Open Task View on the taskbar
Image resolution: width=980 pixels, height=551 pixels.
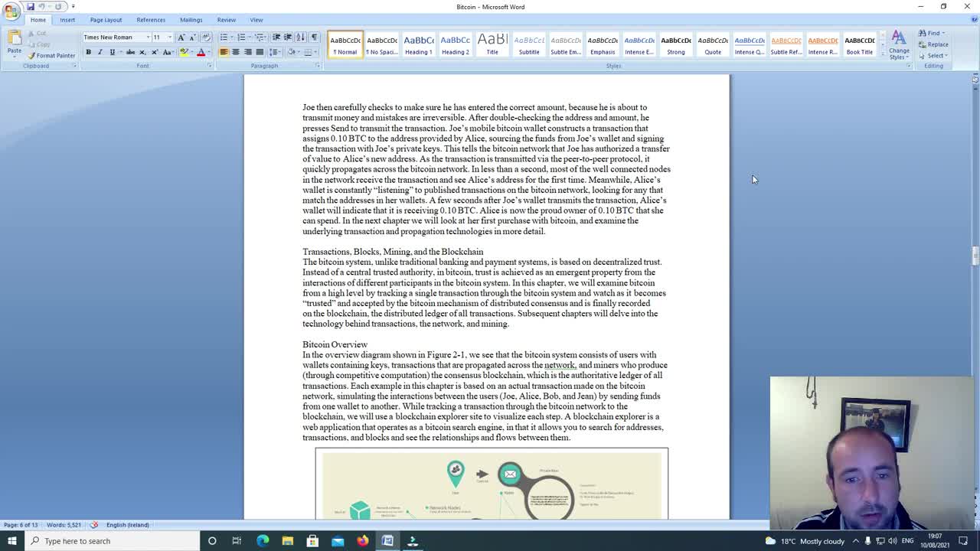(x=237, y=541)
